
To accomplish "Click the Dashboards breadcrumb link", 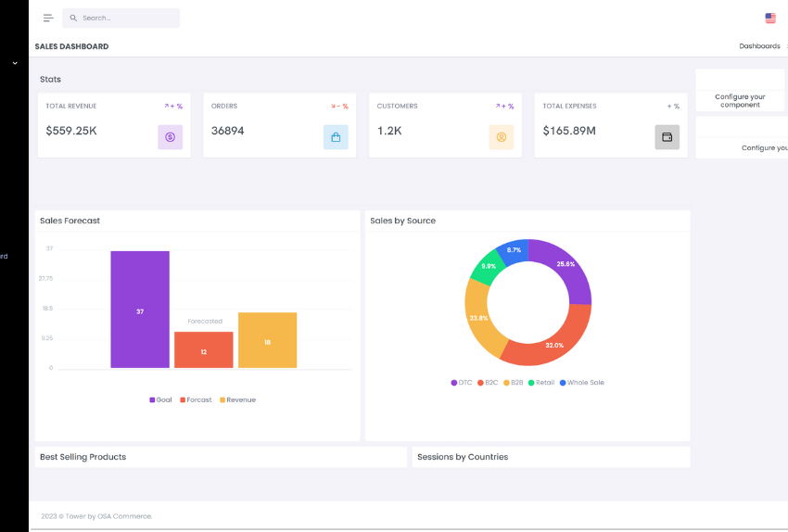I will [759, 46].
